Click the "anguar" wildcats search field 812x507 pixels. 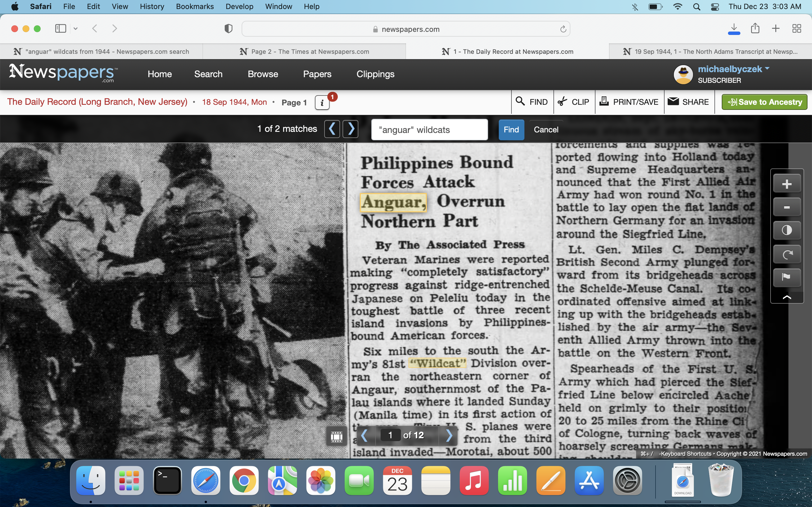click(429, 130)
